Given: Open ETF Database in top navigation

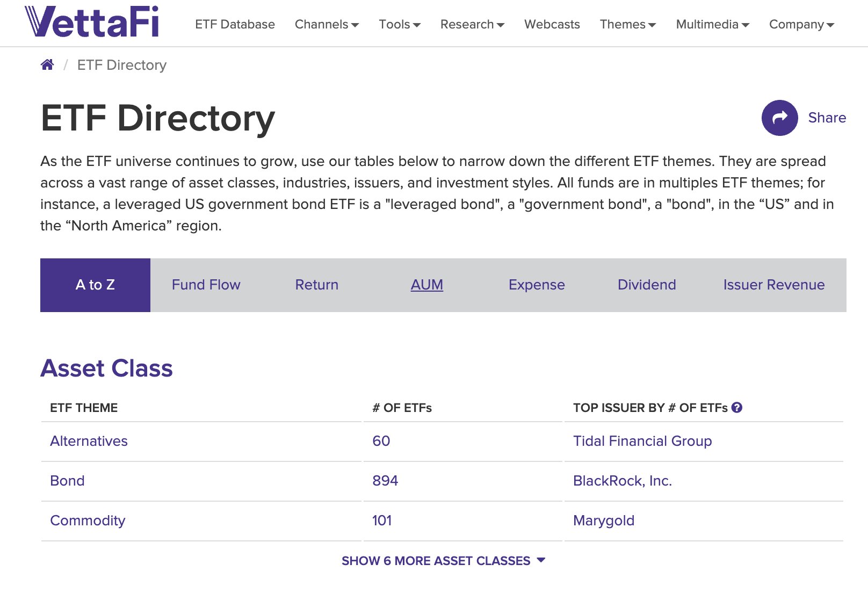Looking at the screenshot, I should (235, 24).
